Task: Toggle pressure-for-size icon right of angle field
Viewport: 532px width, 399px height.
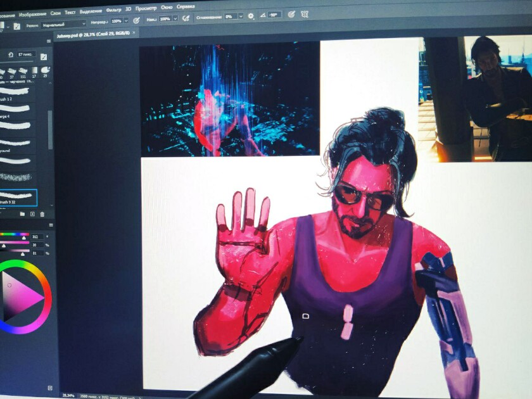Action: pyautogui.click(x=291, y=15)
